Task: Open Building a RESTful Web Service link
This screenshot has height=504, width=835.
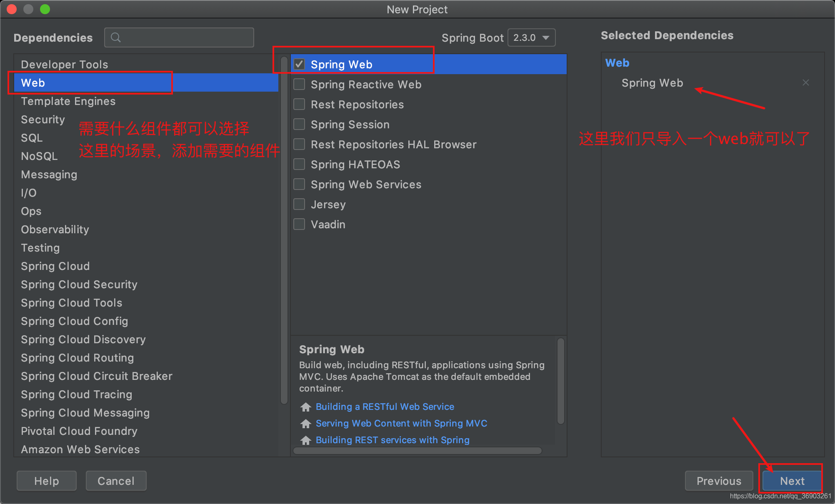Action: click(x=385, y=407)
